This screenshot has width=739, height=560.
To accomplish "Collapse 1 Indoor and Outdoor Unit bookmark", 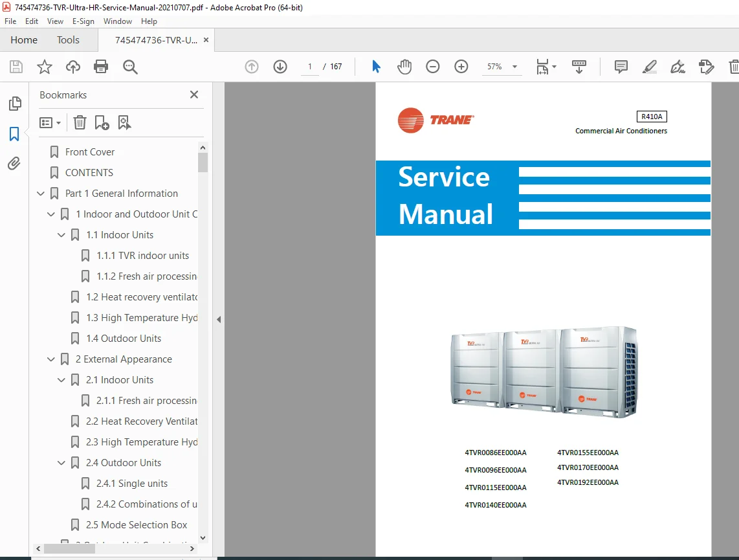I will click(51, 214).
